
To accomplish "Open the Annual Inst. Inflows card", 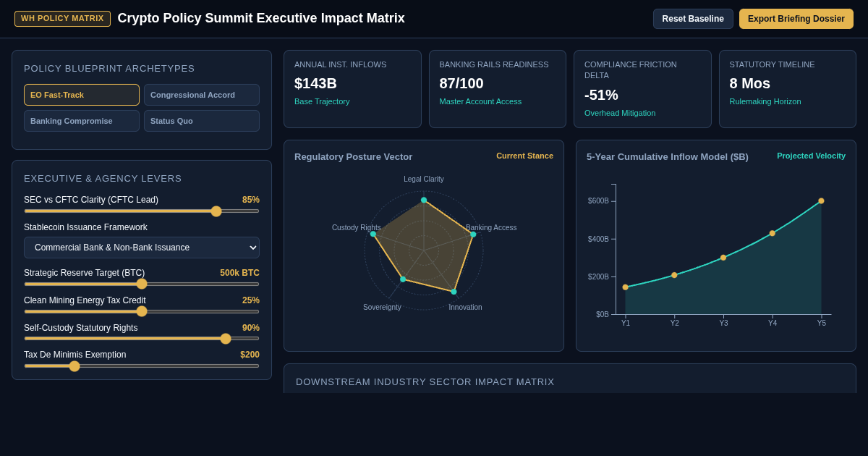I will (x=352, y=89).
